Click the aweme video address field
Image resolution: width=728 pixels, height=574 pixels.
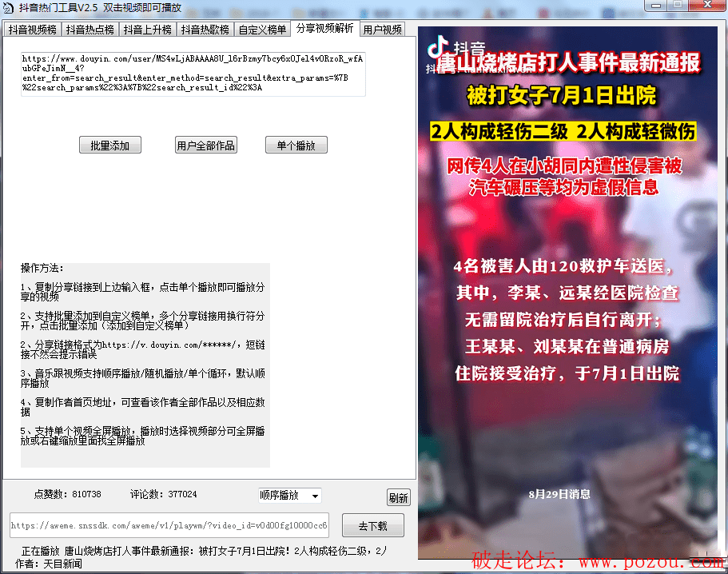click(169, 525)
